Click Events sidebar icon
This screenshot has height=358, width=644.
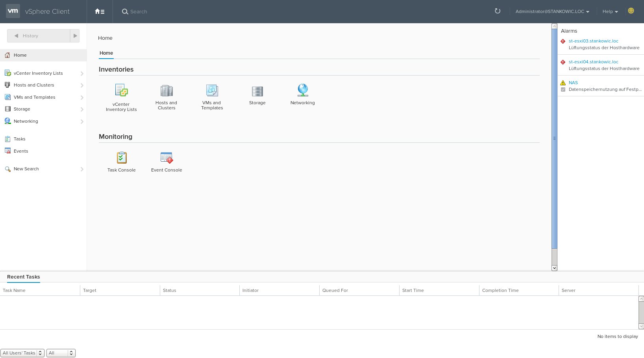pos(7,151)
